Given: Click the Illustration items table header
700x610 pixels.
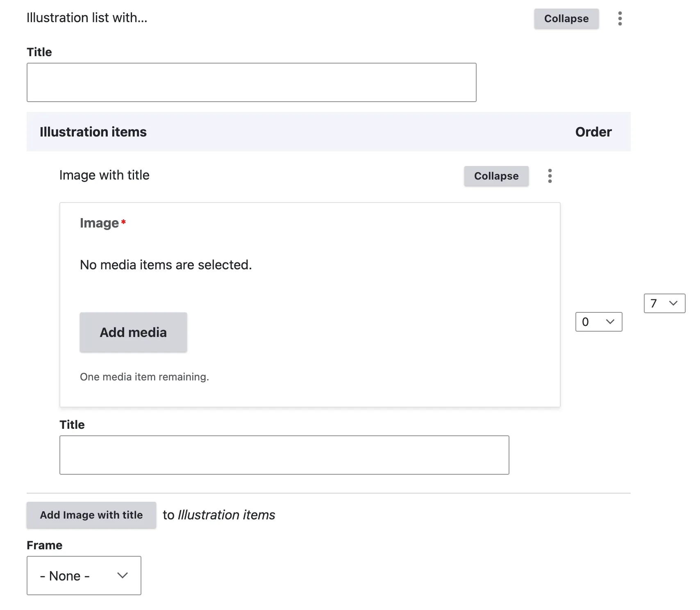Looking at the screenshot, I should 93,132.
